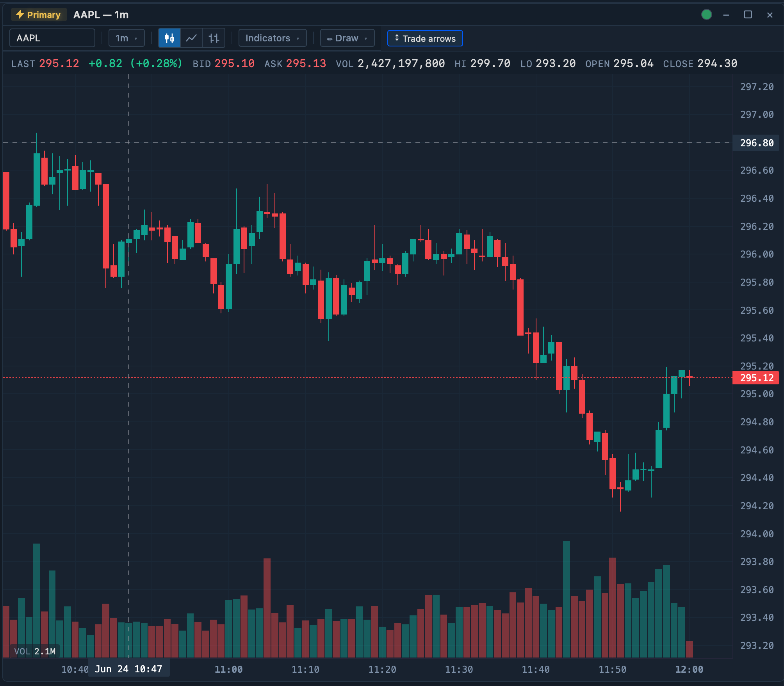Click the Jun 24 10:47 crosshair time label
Screen dimensions: 784x686
click(128, 669)
